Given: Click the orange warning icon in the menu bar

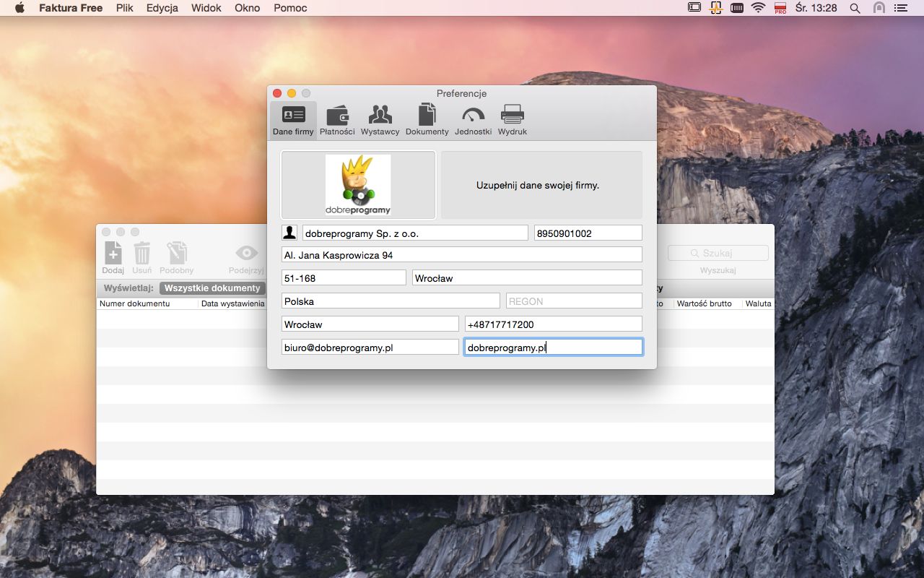Looking at the screenshot, I should click(x=715, y=8).
